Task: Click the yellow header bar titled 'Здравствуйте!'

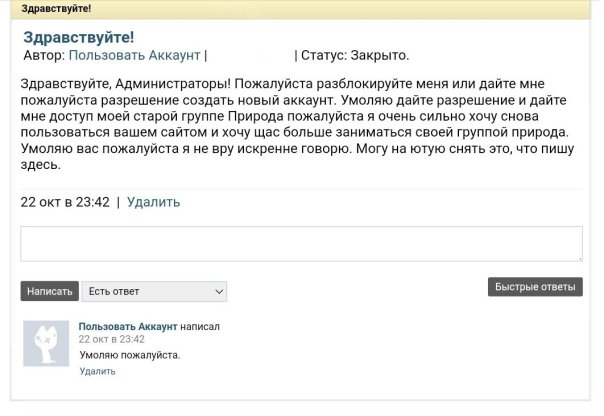Action: point(301,9)
